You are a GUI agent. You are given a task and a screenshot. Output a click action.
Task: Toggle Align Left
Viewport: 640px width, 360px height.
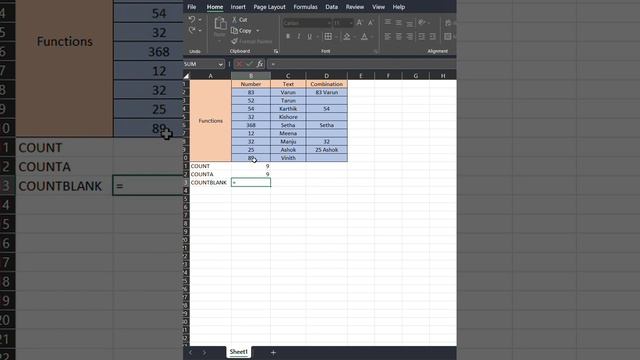tap(388, 37)
